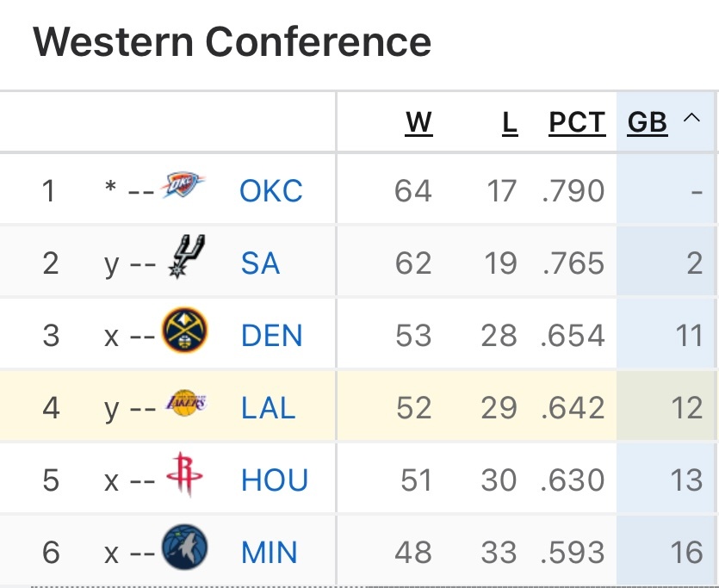This screenshot has height=588, width=719.
Task: Open the SA team link
Action: pyautogui.click(x=260, y=263)
